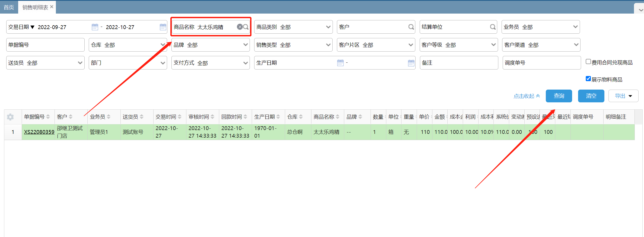Open the end date calendar picker
This screenshot has height=237, width=644.
point(163,27)
